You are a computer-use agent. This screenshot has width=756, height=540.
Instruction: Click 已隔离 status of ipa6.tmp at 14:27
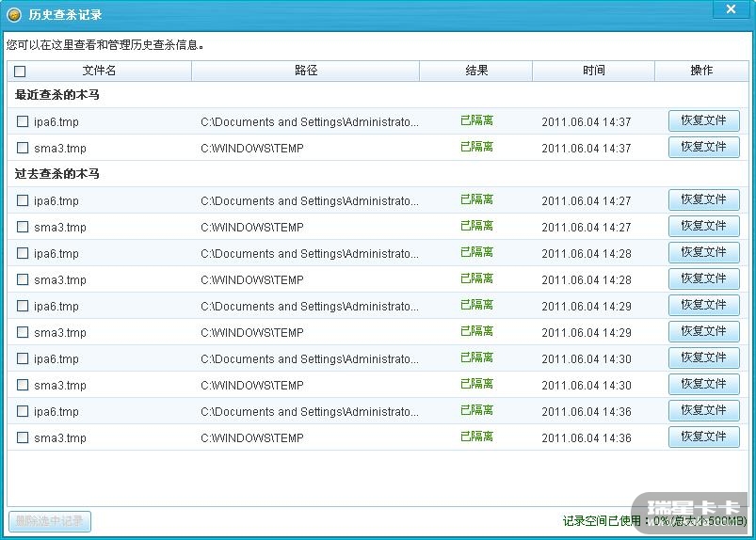tap(476, 199)
